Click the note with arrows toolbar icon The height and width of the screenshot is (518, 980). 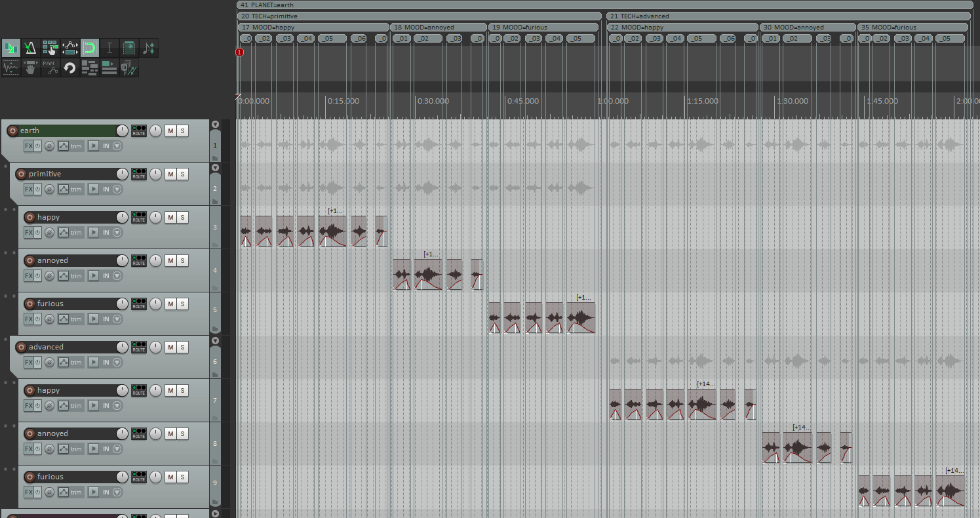tap(149, 48)
